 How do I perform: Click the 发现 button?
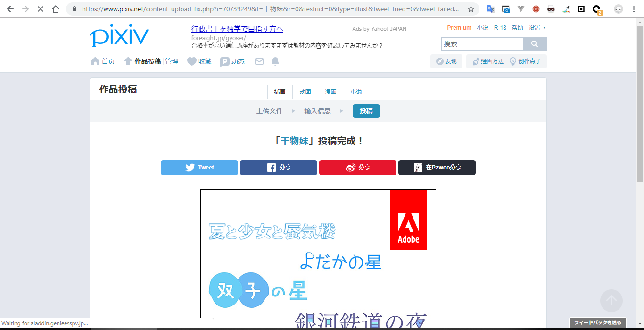pyautogui.click(x=446, y=61)
